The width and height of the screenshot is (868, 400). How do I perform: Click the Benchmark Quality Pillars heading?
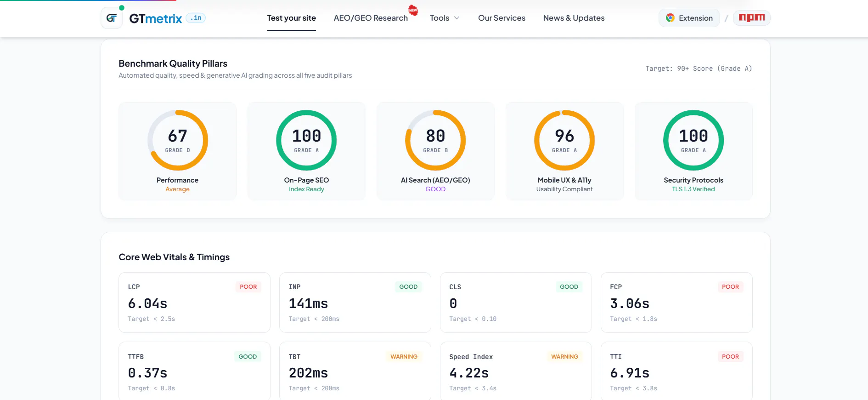pyautogui.click(x=173, y=63)
